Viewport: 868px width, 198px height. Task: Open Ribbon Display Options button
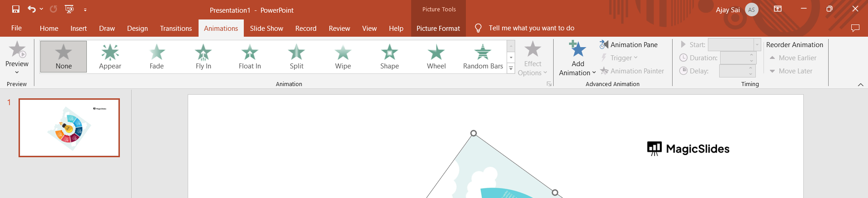778,9
